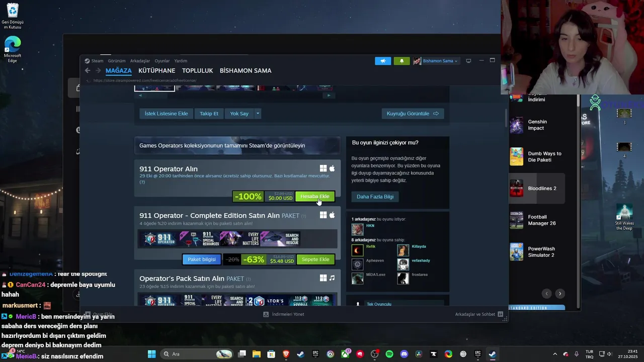The height and width of the screenshot is (362, 644).
Task: Click HKN friend avatar
Action: click(358, 229)
